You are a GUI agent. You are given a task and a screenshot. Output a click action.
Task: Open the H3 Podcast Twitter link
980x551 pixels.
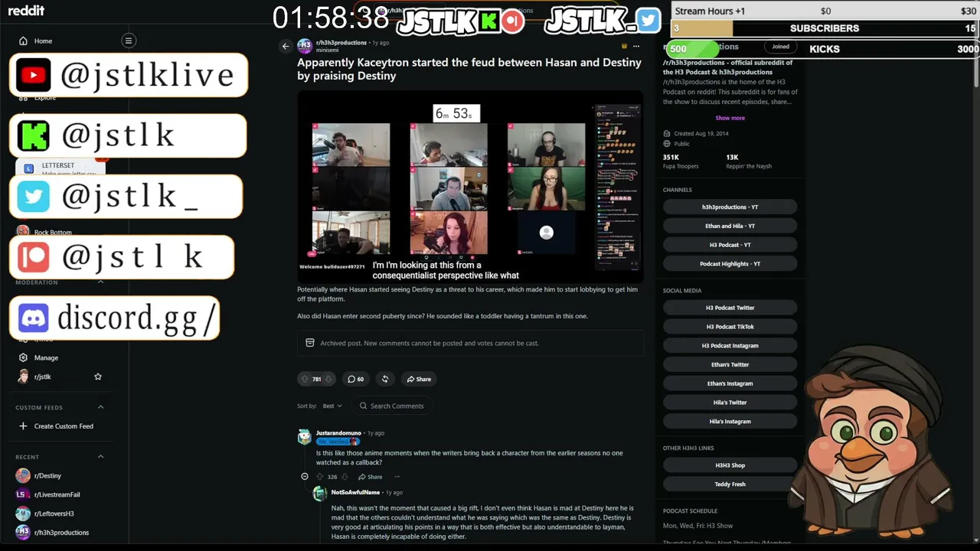[730, 308]
